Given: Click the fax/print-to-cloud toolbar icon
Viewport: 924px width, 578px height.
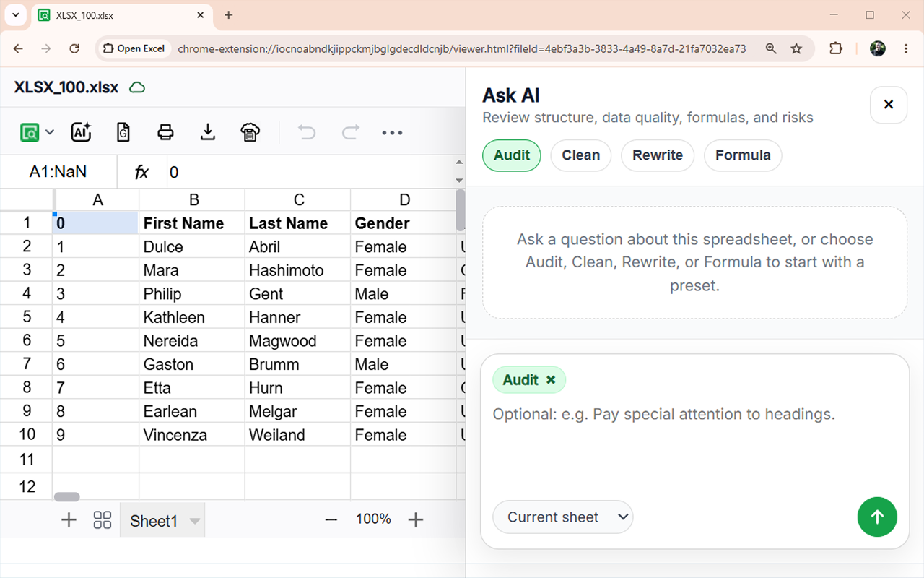Looking at the screenshot, I should (250, 132).
